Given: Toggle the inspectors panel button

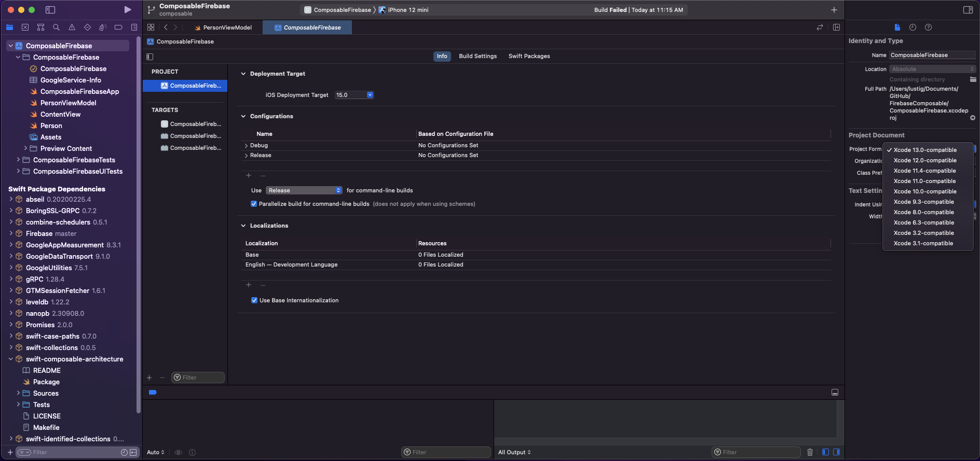Looking at the screenshot, I should tap(968, 10).
